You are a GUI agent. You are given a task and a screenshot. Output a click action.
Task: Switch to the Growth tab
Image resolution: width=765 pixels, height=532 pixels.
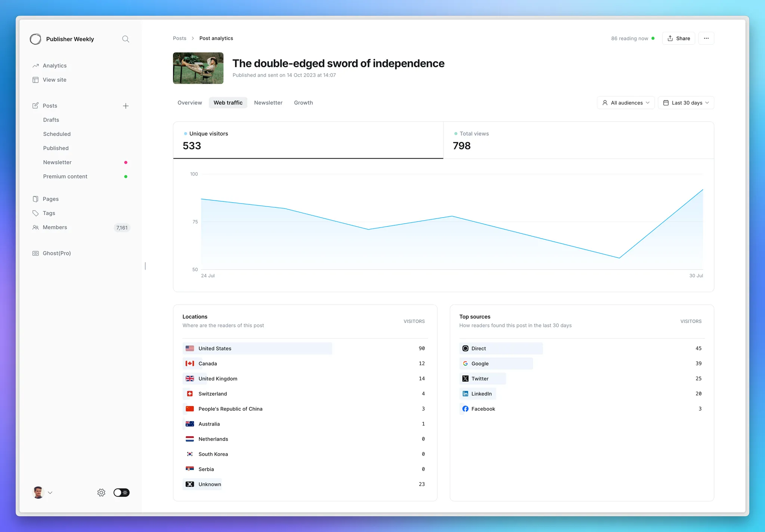click(303, 103)
